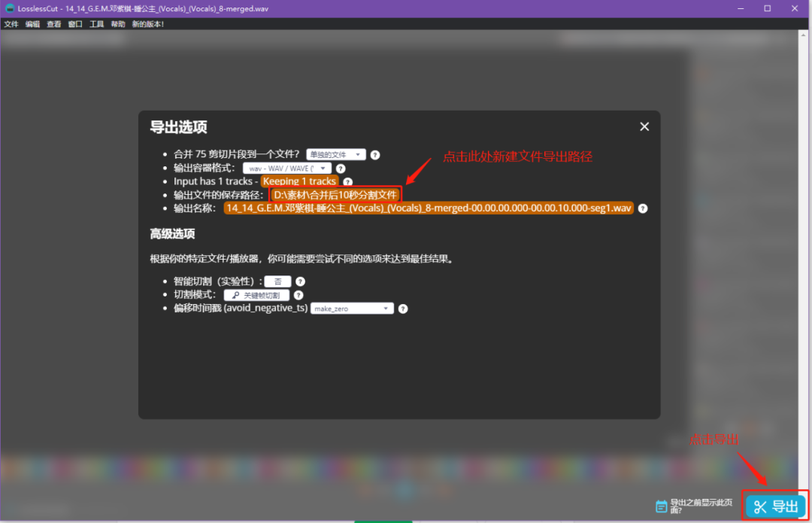The height and width of the screenshot is (523, 812).
Task: Open the 帮助 menu
Action: [x=117, y=24]
